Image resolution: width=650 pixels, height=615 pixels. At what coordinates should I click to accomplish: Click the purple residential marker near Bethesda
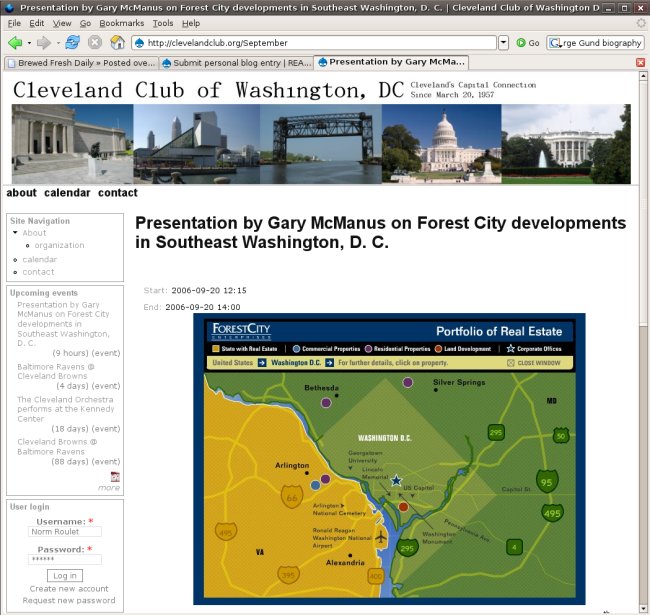(326, 402)
